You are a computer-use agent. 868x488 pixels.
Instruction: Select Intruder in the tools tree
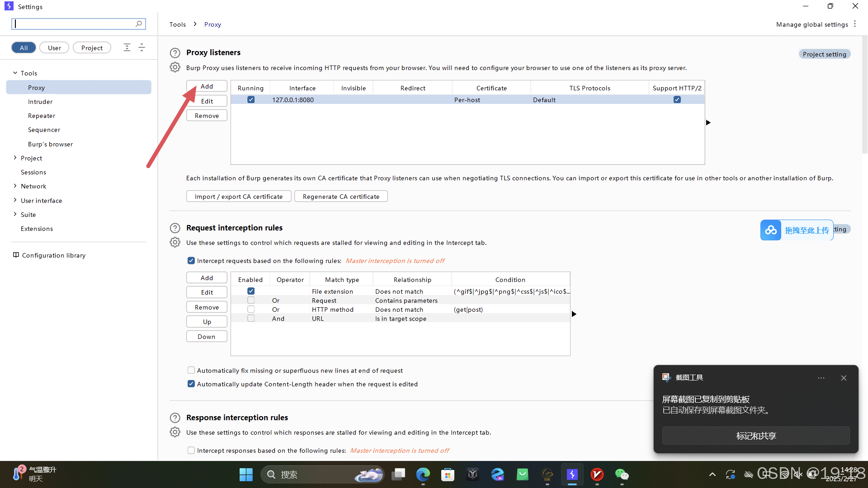tap(40, 102)
